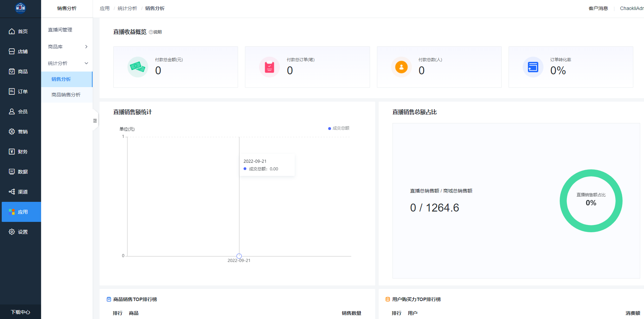Select 商品销售分析 menu item
The image size is (644, 319).
tap(66, 95)
